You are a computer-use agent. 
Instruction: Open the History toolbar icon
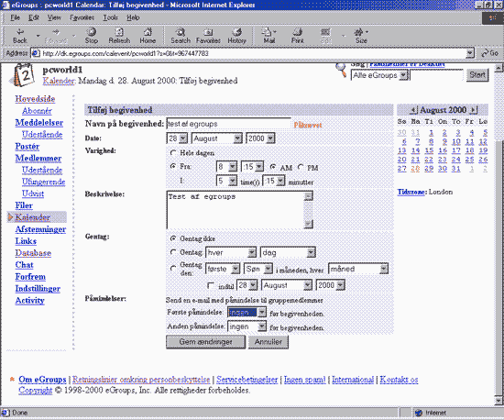[x=237, y=36]
